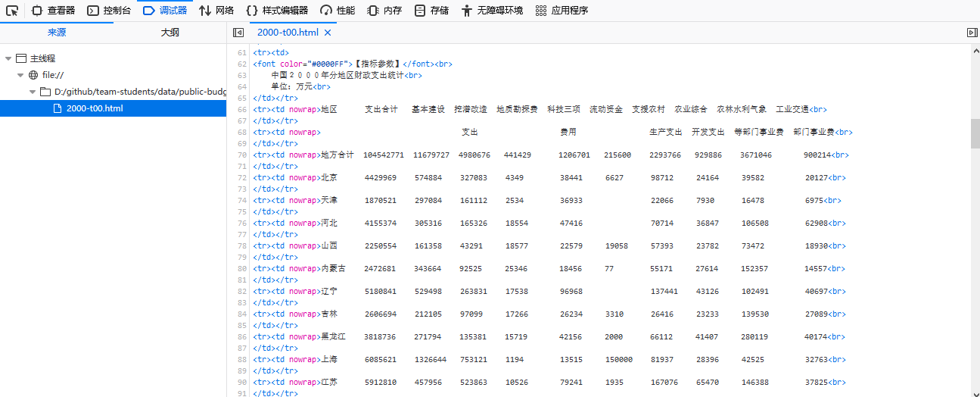
Task: Click the 科技三项 header text
Action: click(x=564, y=109)
